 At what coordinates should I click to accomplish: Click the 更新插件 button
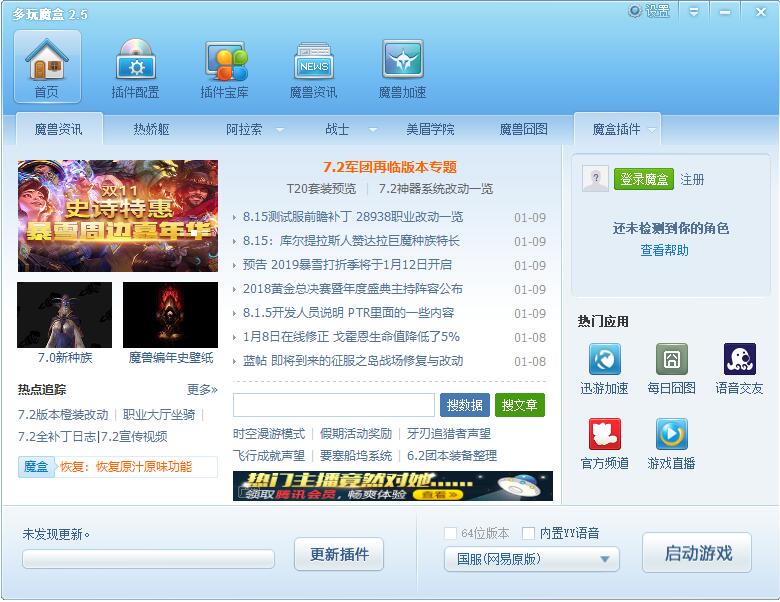[339, 554]
